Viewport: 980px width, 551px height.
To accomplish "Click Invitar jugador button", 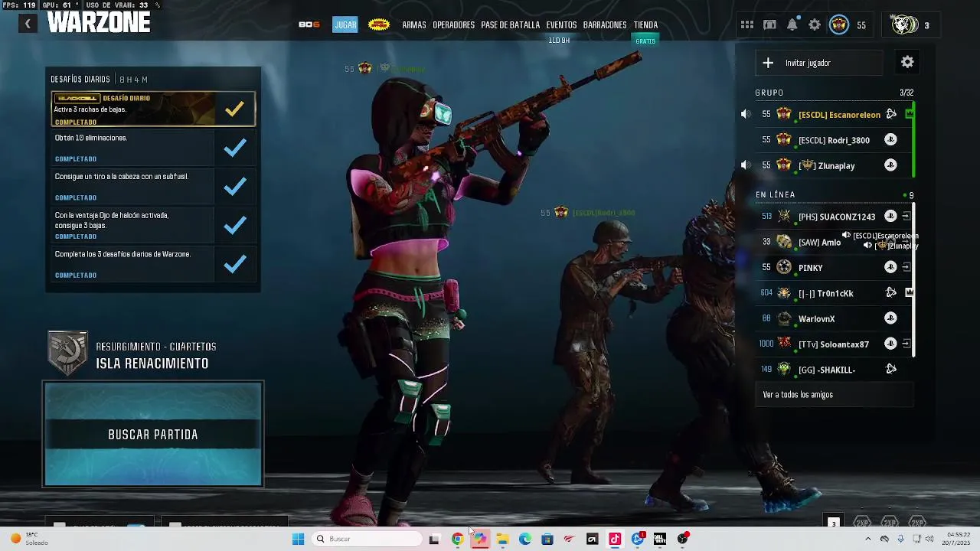I will [x=818, y=63].
